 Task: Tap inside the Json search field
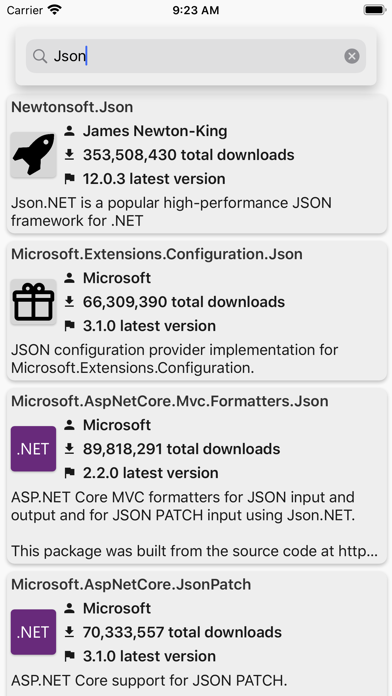click(196, 56)
